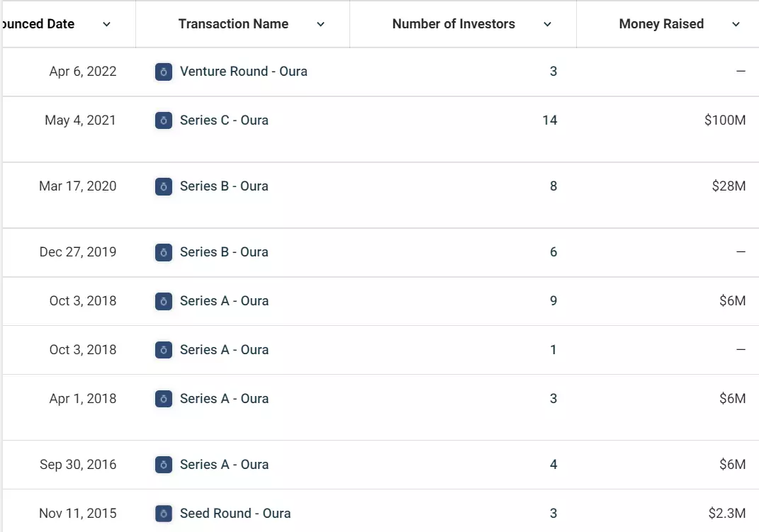The width and height of the screenshot is (759, 532).
Task: Expand the Announced Date column dropdown arrow
Action: click(x=106, y=24)
